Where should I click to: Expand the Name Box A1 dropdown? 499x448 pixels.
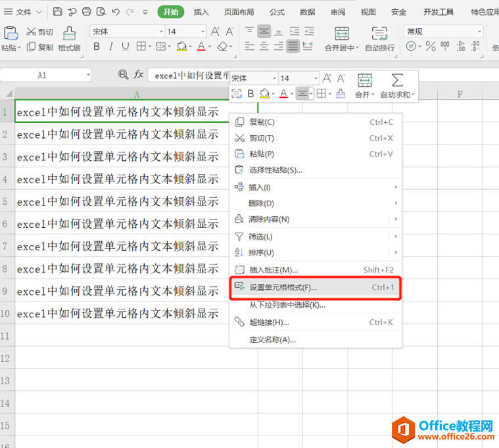coord(88,76)
